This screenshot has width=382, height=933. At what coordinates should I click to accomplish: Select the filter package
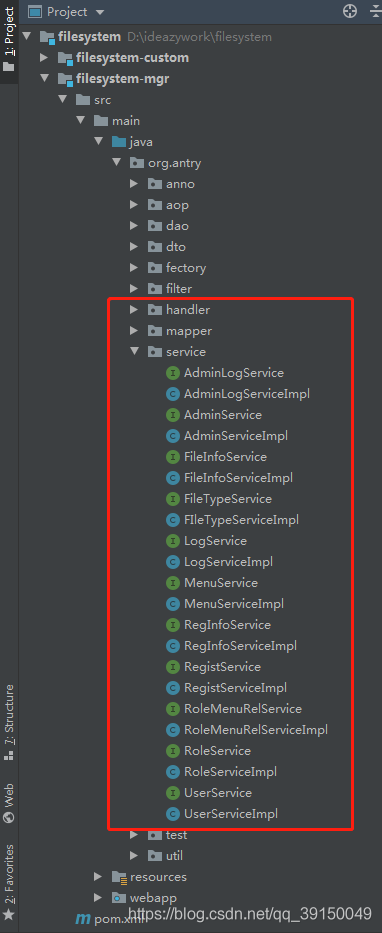[179, 289]
